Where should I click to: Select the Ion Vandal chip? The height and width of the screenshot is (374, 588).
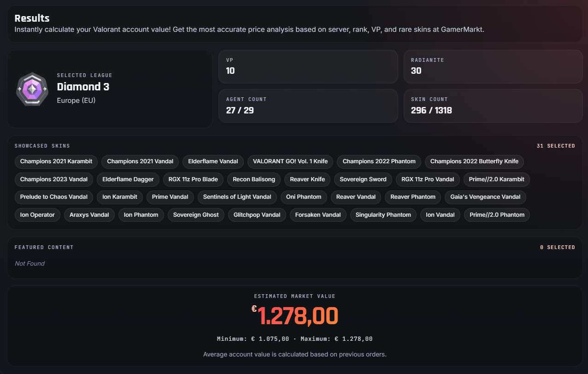click(x=440, y=215)
